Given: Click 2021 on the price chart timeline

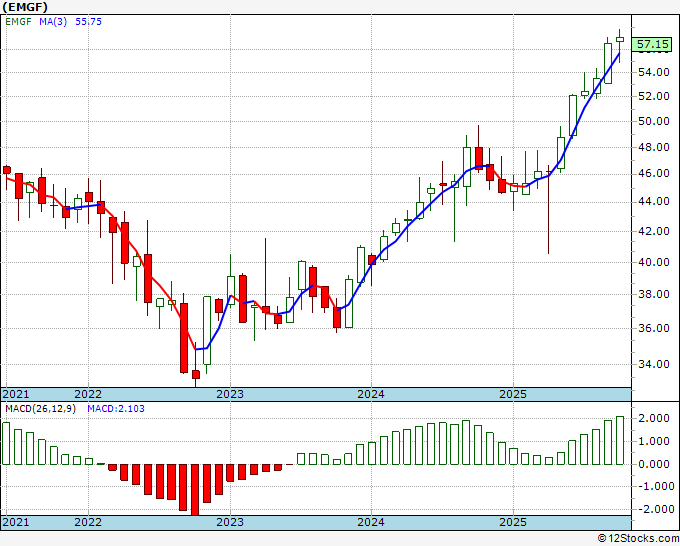Looking at the screenshot, I should click(16, 394).
